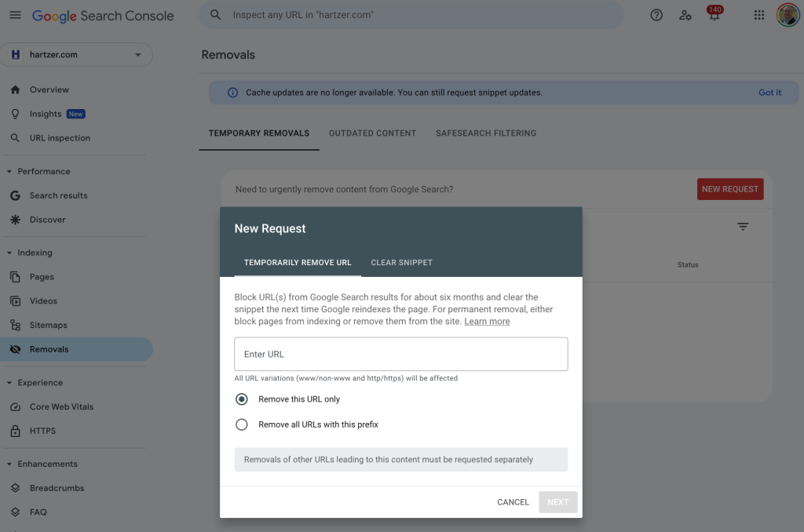
Task: Open the SafeSearch Filtering tab
Action: coord(486,133)
